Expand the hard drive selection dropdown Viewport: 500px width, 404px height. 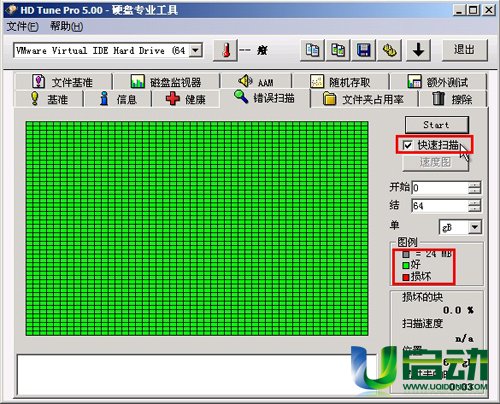(x=196, y=51)
